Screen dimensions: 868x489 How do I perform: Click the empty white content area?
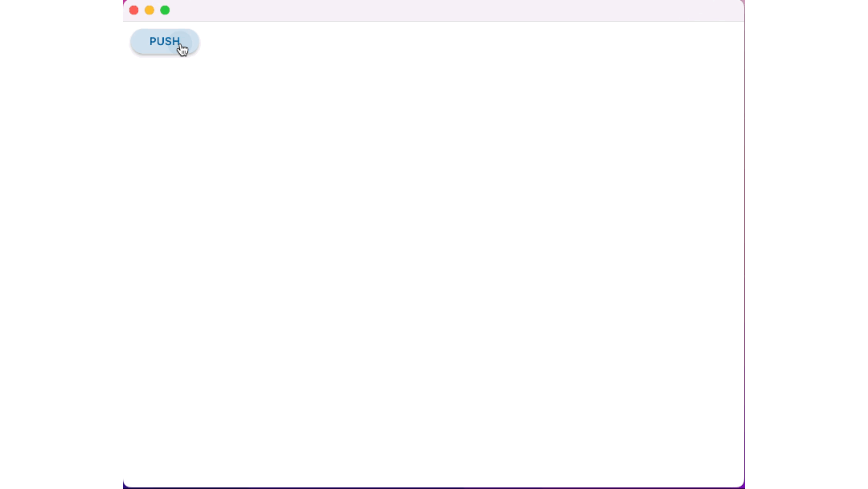(x=433, y=266)
